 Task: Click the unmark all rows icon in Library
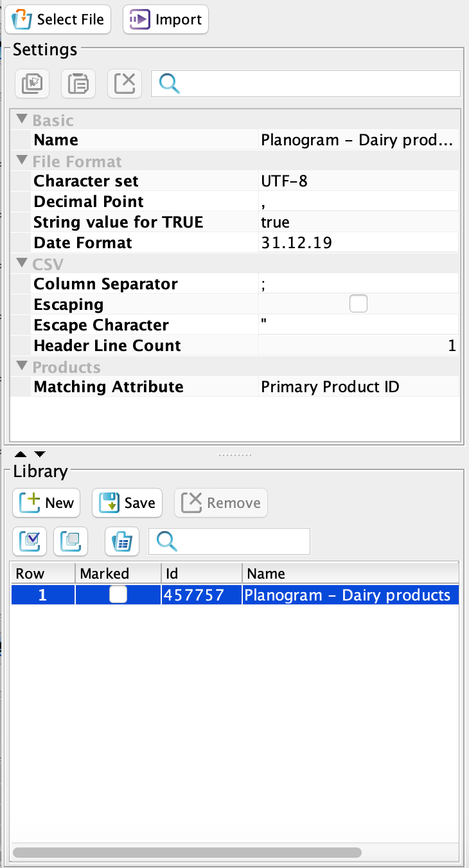click(x=70, y=541)
